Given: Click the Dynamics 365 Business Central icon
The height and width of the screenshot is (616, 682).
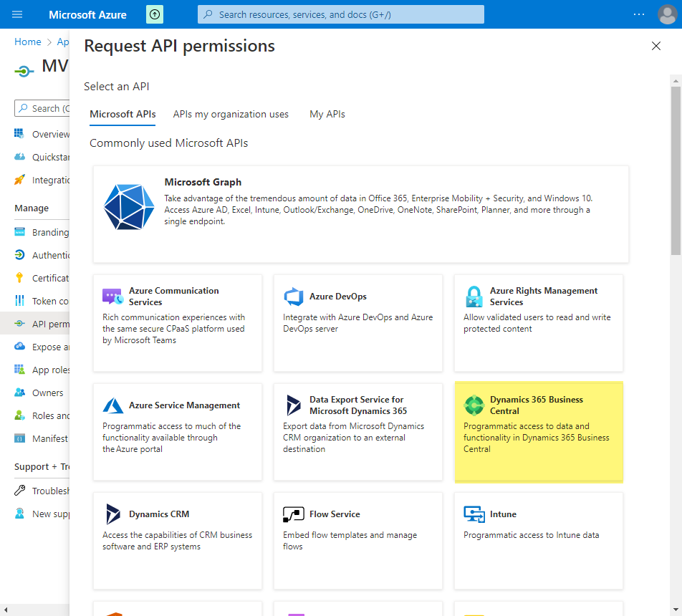Looking at the screenshot, I should 474,405.
